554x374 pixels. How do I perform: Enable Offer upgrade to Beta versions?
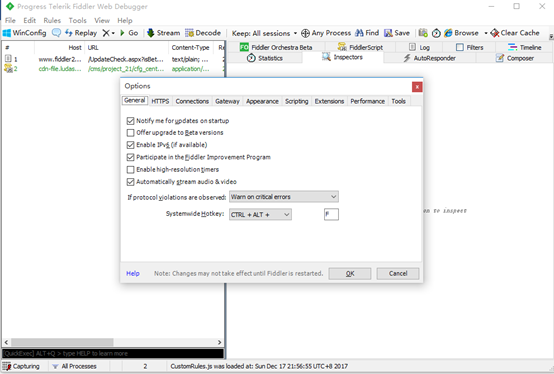tap(130, 133)
